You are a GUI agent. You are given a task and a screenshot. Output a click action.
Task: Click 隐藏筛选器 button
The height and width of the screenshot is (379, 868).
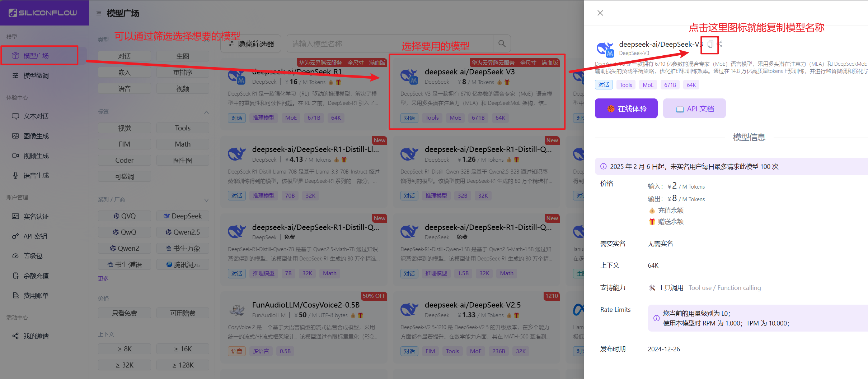tap(251, 44)
